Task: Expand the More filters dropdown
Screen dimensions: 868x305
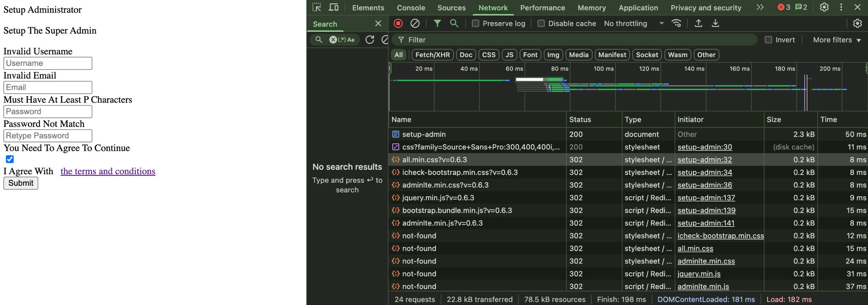Action: click(x=836, y=40)
